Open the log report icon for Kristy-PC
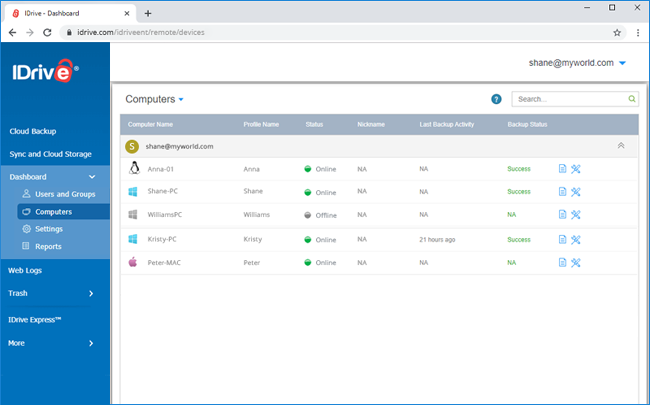This screenshot has width=650, height=405. 562,240
